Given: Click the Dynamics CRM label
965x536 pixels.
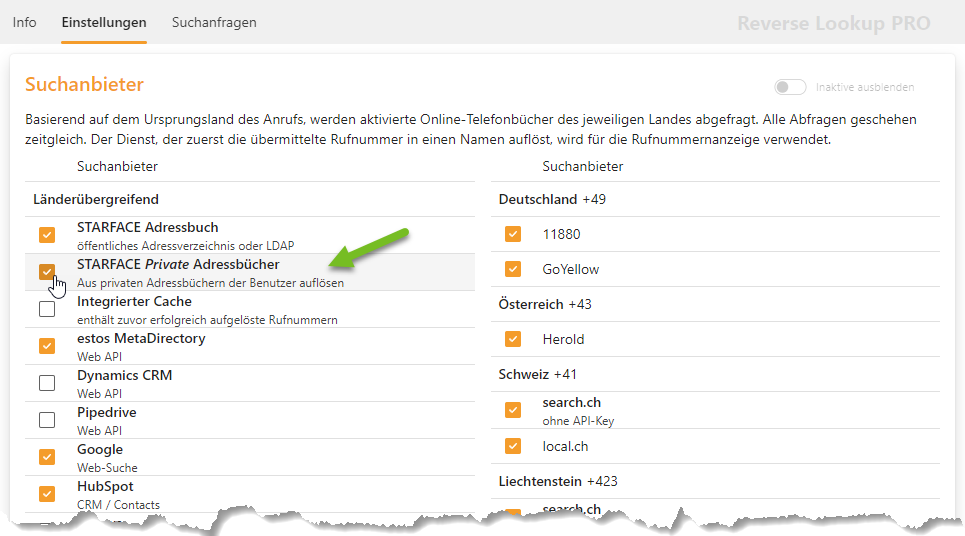Looking at the screenshot, I should 124,375.
